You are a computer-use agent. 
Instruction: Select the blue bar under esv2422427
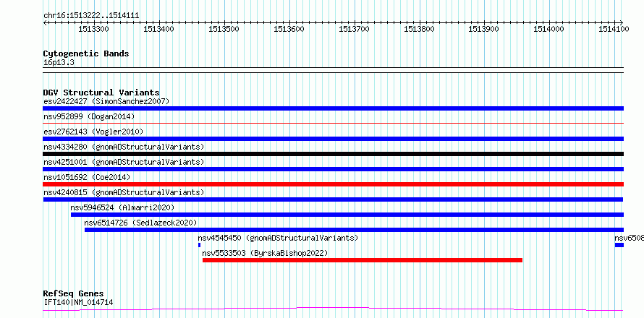click(x=333, y=108)
